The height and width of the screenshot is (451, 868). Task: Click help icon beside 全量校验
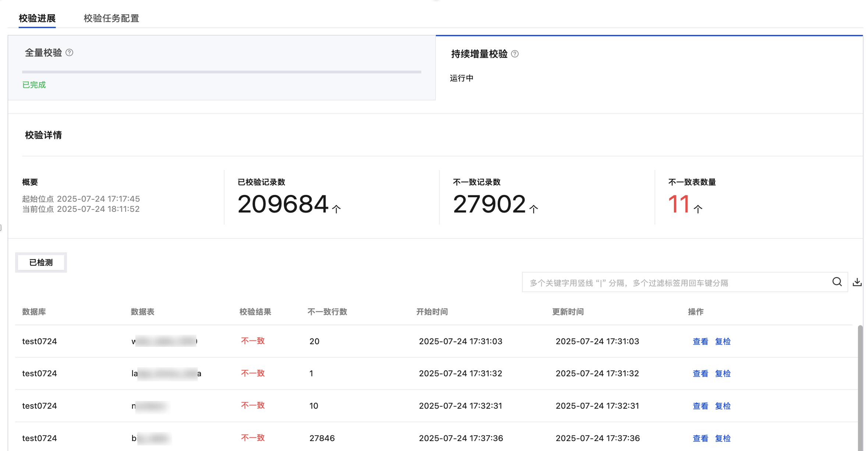pos(69,53)
